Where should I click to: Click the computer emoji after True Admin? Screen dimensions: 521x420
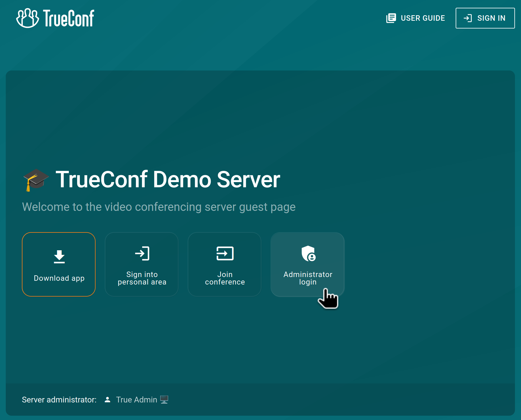[x=164, y=400]
